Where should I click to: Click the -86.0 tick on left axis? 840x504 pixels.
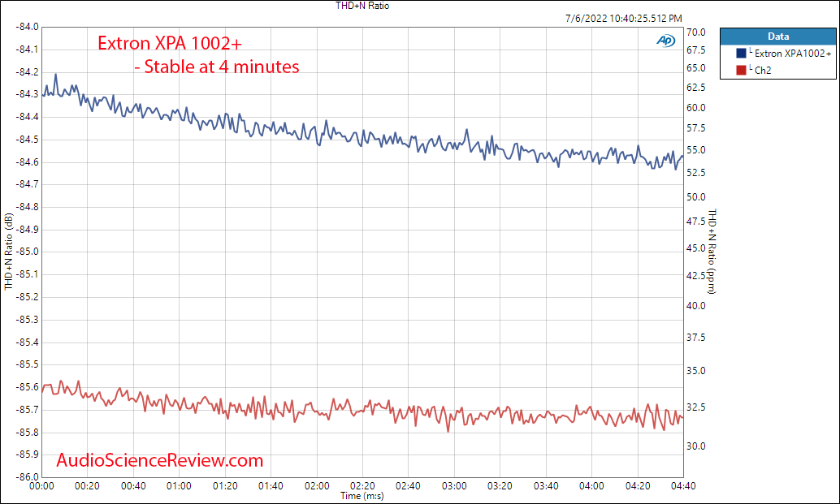click(28, 476)
